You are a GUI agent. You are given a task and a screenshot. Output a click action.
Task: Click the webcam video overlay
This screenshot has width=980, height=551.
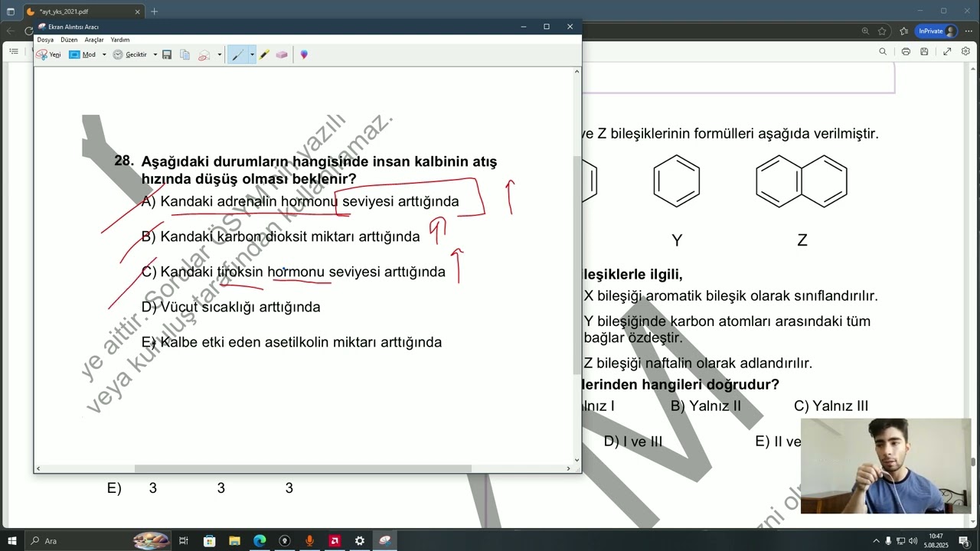coord(886,465)
